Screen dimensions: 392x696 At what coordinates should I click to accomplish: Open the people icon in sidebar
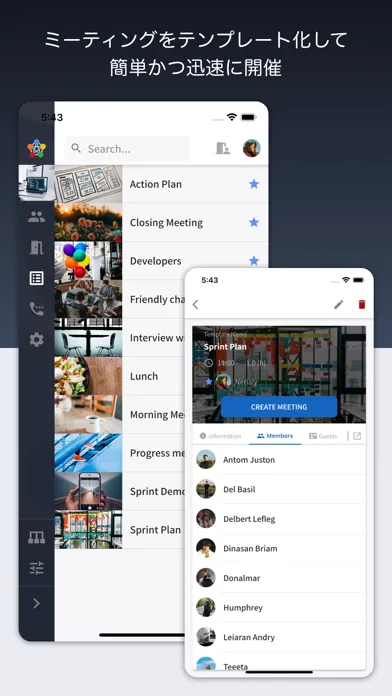point(36,217)
